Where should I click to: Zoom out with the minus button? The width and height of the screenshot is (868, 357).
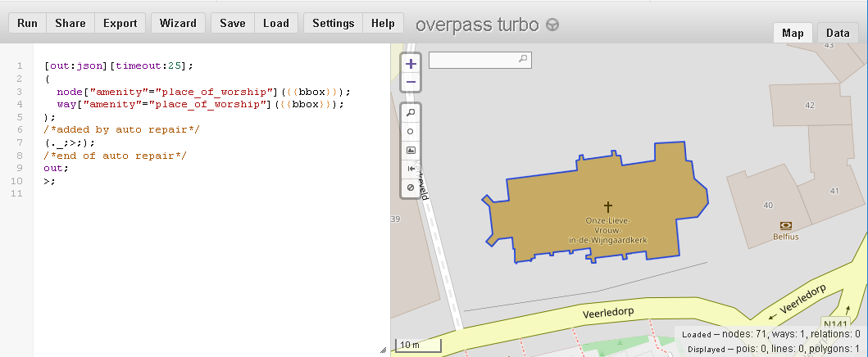point(411,83)
